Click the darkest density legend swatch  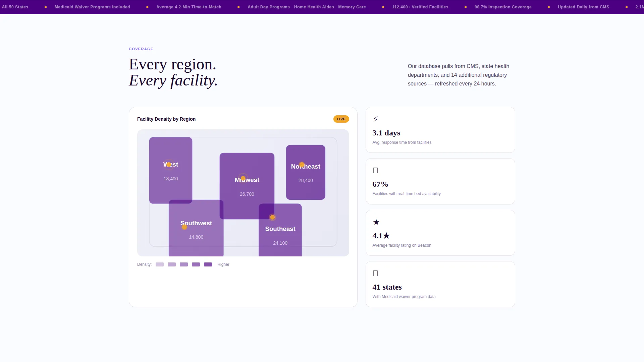[x=208, y=264]
